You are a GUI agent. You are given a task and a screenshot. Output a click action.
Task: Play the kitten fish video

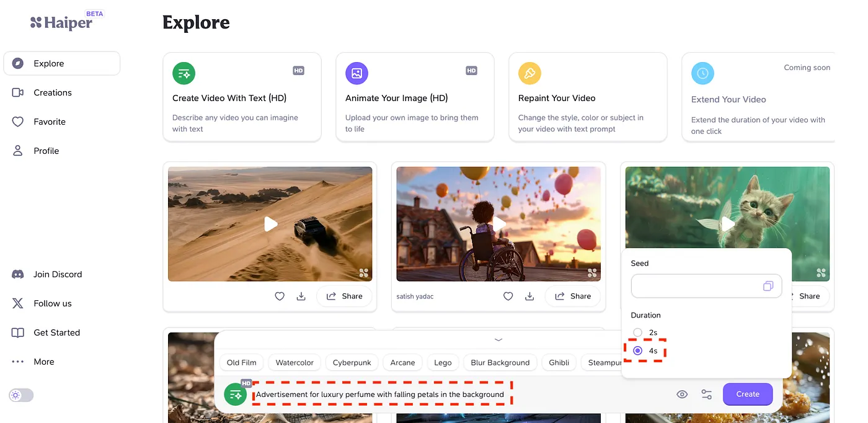point(728,224)
